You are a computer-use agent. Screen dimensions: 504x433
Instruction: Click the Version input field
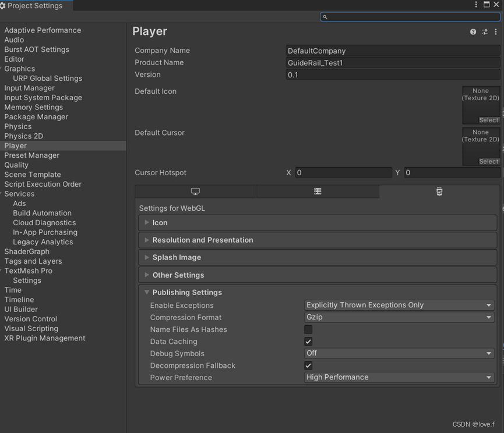point(393,75)
